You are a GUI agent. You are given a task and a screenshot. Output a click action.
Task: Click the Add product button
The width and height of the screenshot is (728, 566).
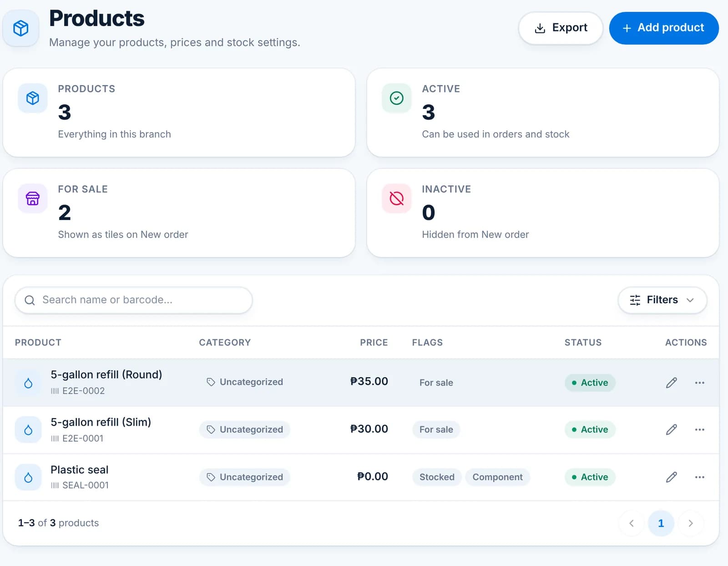(664, 28)
